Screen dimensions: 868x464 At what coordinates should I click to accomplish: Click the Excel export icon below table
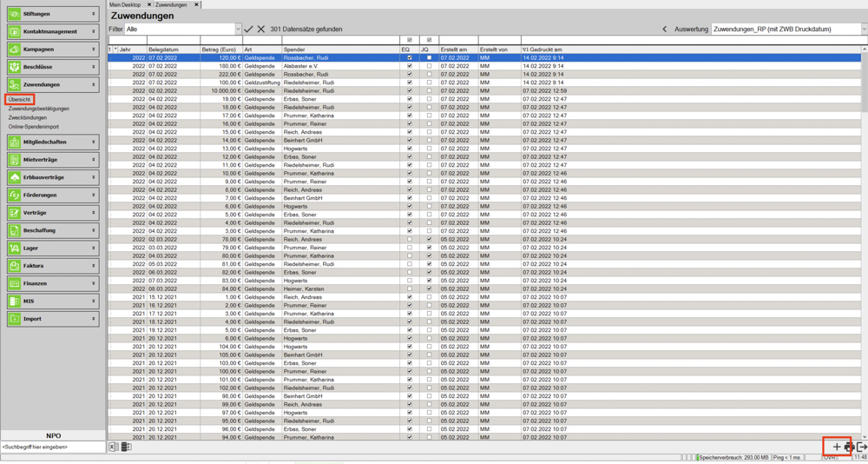tap(113, 447)
